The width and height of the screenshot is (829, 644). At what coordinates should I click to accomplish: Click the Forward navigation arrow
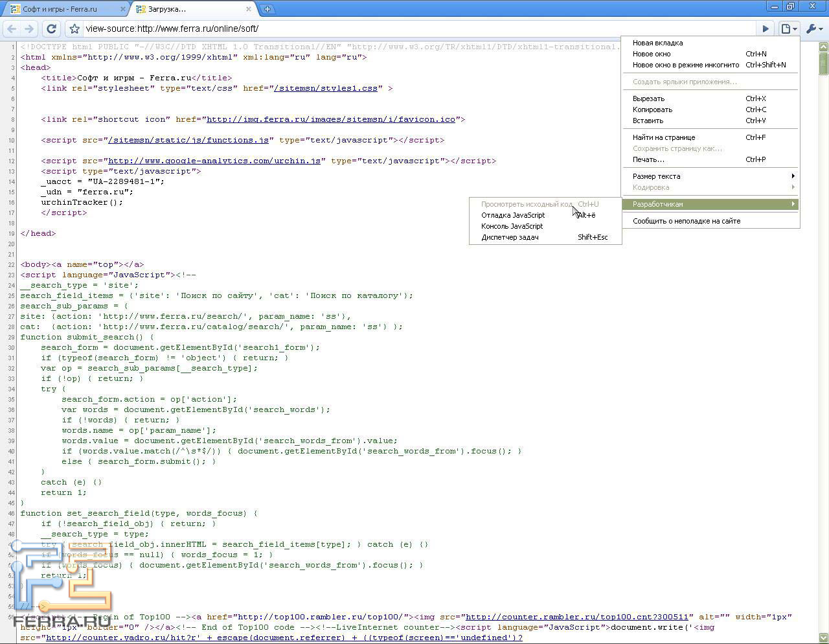click(29, 29)
